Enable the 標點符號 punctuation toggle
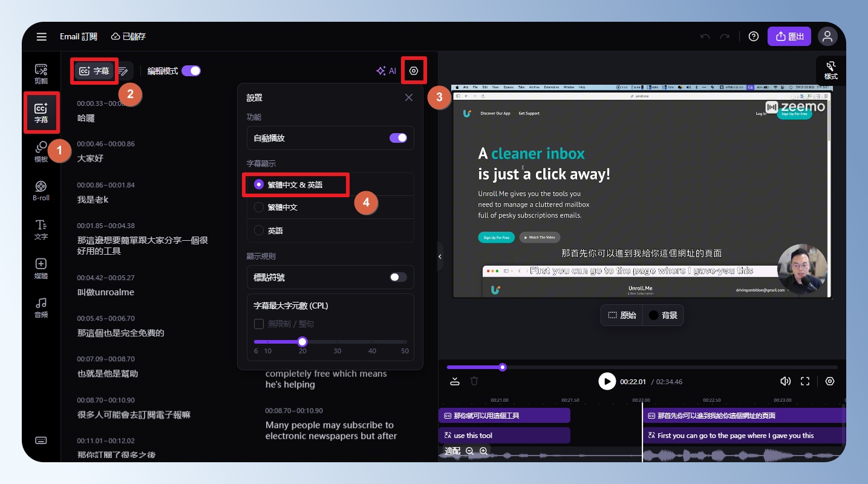The width and height of the screenshot is (868, 484). 398,277
